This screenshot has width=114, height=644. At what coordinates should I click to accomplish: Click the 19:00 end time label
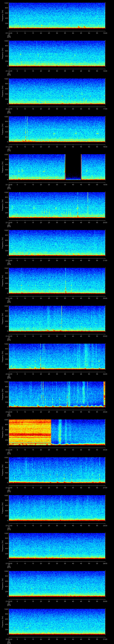105,184
